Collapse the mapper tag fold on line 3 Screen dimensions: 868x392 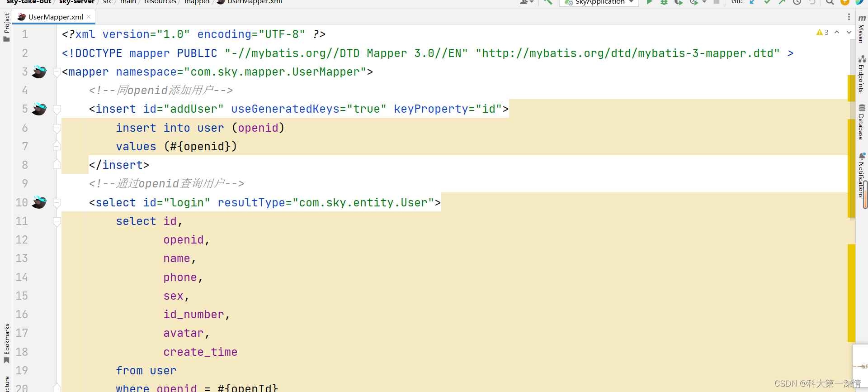click(57, 72)
